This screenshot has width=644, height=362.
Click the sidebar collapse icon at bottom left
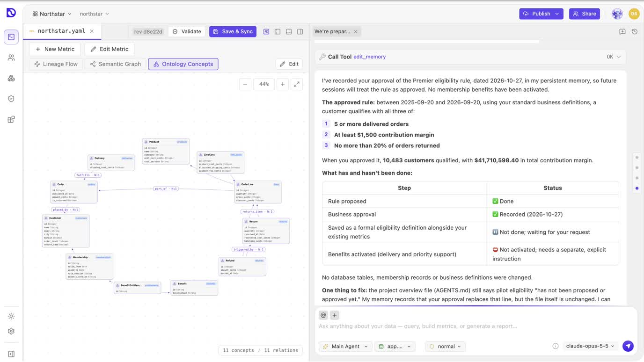pyautogui.click(x=11, y=354)
